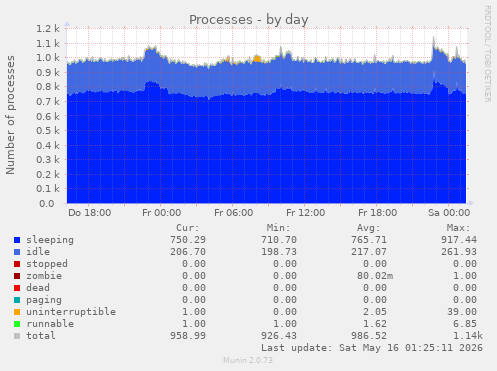The height and width of the screenshot is (371, 497).
Task: Click the 'Sa 00:00' x-axis label
Action: point(449,213)
